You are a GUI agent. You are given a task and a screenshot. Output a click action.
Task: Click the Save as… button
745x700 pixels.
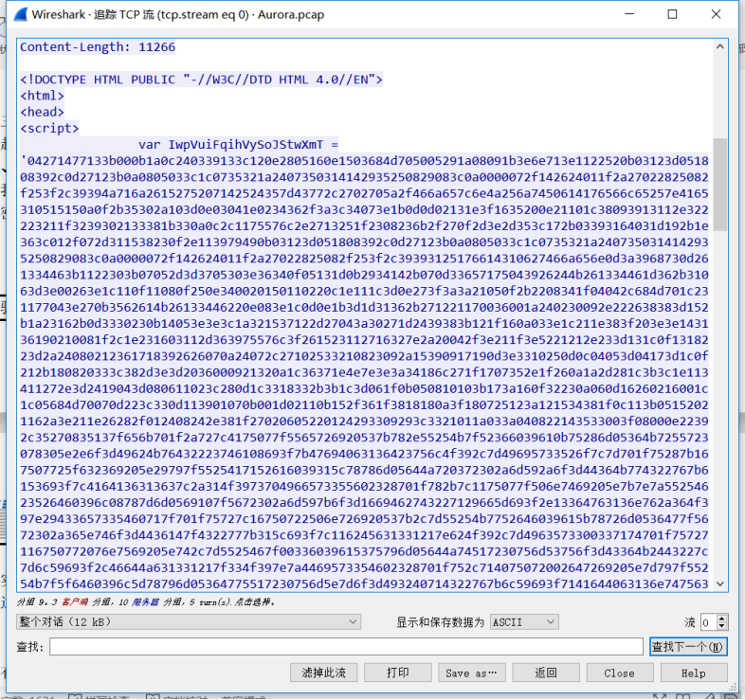point(471,673)
